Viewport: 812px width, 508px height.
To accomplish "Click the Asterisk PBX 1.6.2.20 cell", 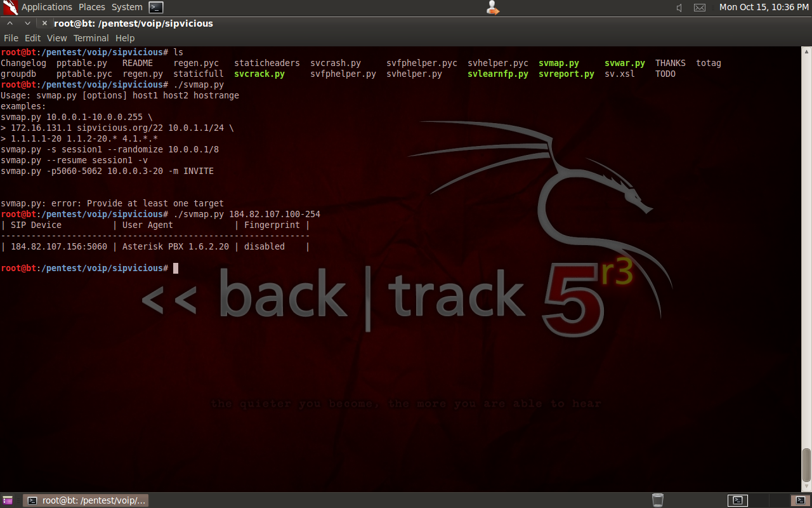I will (x=176, y=246).
